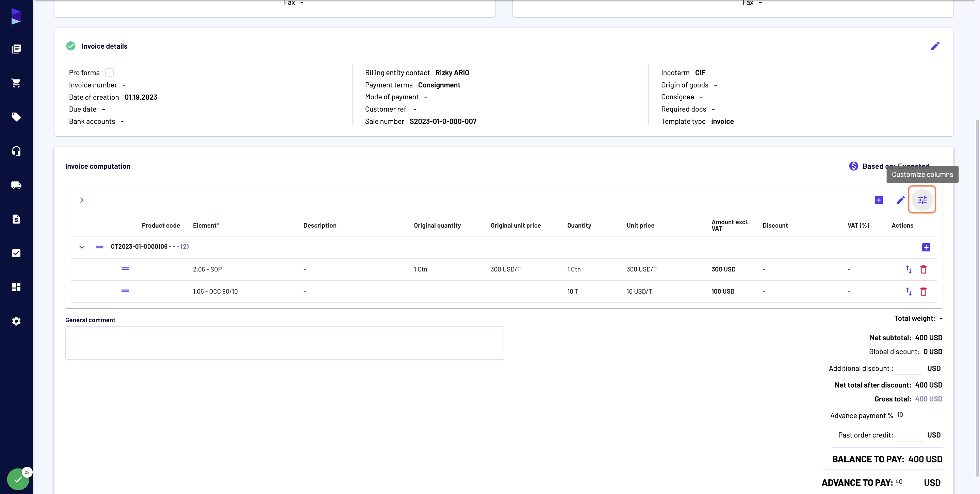Click the Advance payment % field
Screen dimensions: 980x494
919,415
